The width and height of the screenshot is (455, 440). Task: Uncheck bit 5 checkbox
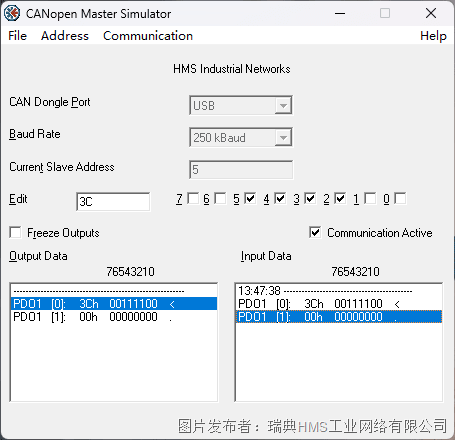click(x=250, y=198)
